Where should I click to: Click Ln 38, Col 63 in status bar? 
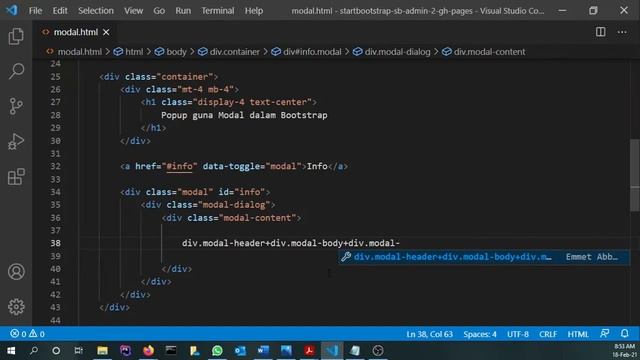[x=429, y=334]
